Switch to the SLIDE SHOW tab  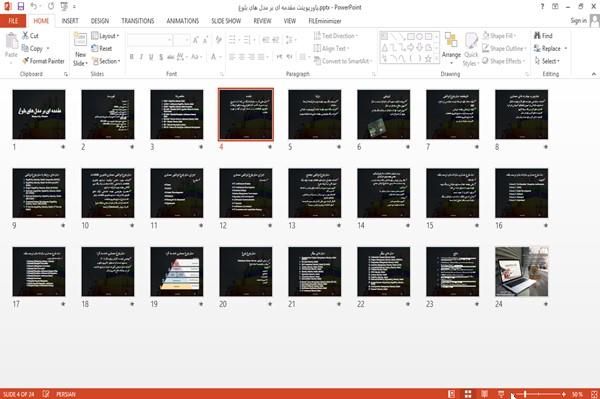tap(226, 21)
